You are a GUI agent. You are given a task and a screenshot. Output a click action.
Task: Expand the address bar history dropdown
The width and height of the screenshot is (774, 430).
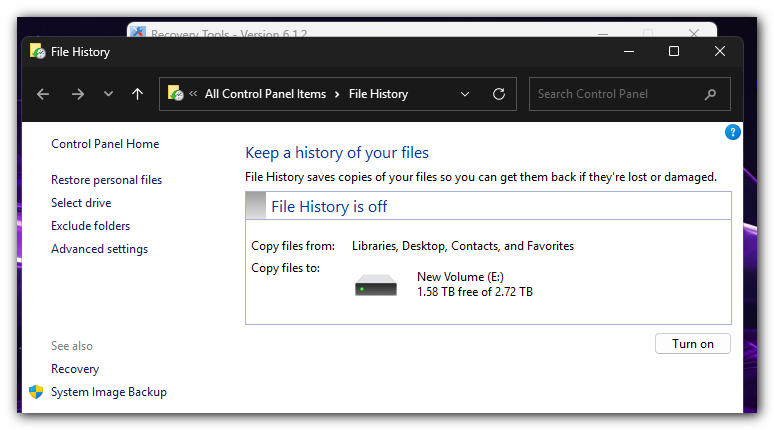[x=465, y=94]
